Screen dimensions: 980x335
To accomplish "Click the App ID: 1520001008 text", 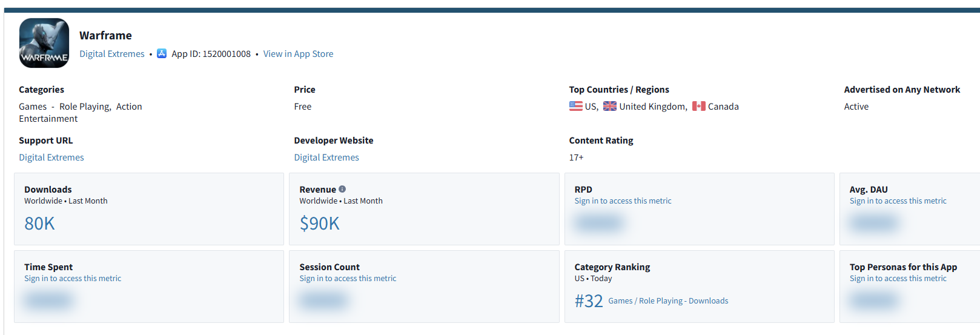I will [211, 54].
